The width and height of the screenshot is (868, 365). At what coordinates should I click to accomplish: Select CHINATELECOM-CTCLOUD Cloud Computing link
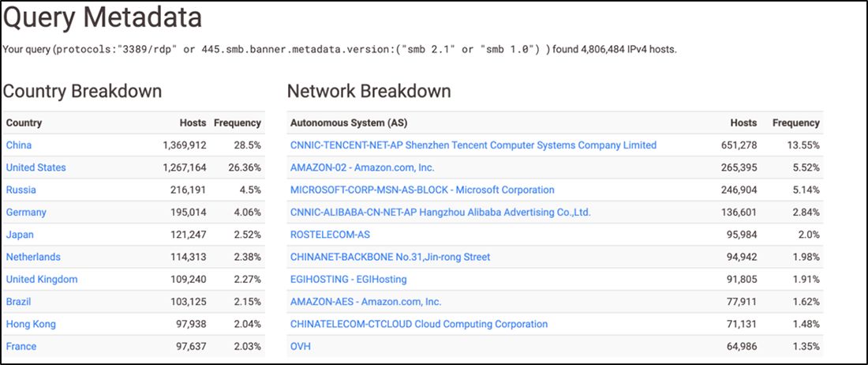pos(418,324)
